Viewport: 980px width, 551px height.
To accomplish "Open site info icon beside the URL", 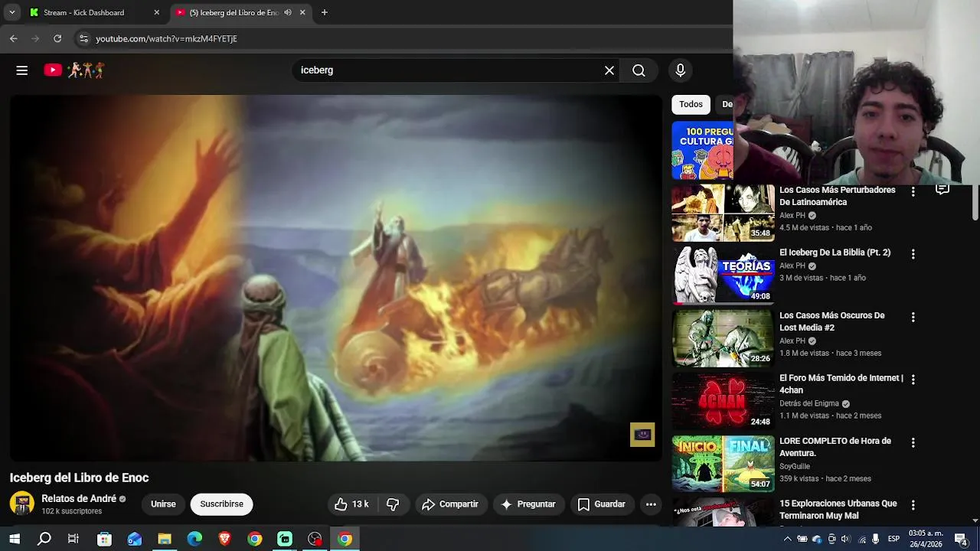I will click(x=83, y=38).
